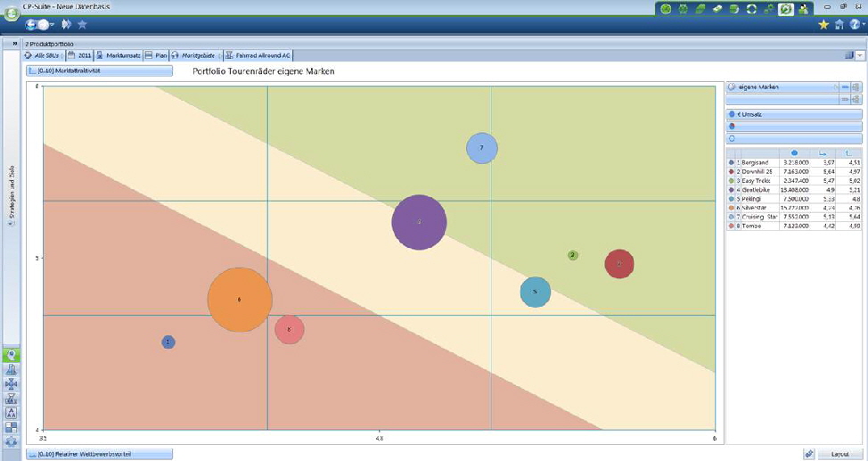868x461 pixels.
Task: Expand the help dropdown arrow
Action: 863,25
